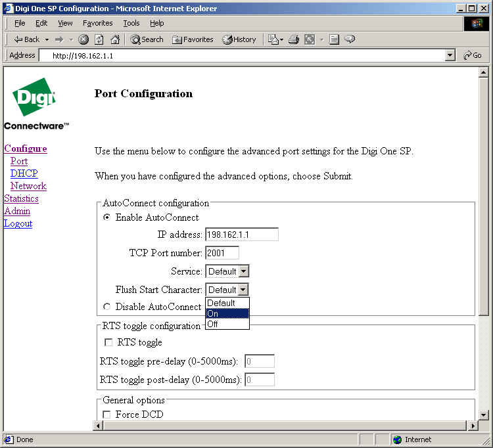Image resolution: width=493 pixels, height=448 pixels.
Task: Click the TCP Port number field
Action: 222,253
